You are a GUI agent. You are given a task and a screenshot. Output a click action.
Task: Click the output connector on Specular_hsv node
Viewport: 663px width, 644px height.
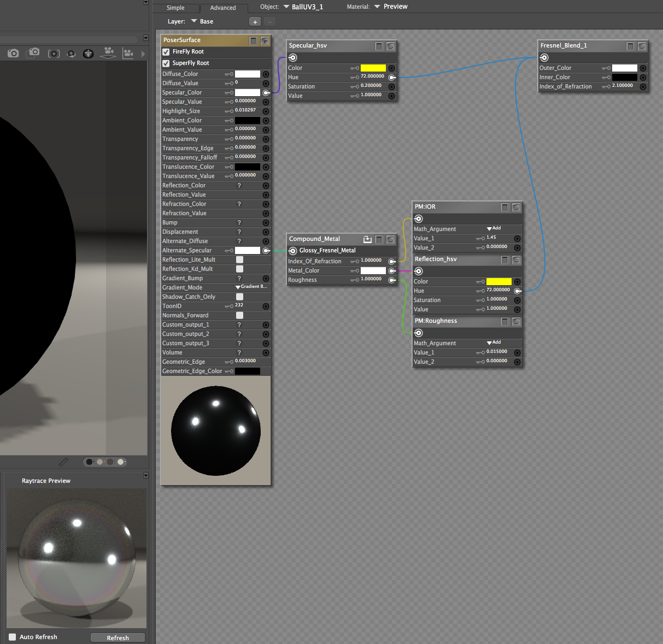(x=293, y=57)
